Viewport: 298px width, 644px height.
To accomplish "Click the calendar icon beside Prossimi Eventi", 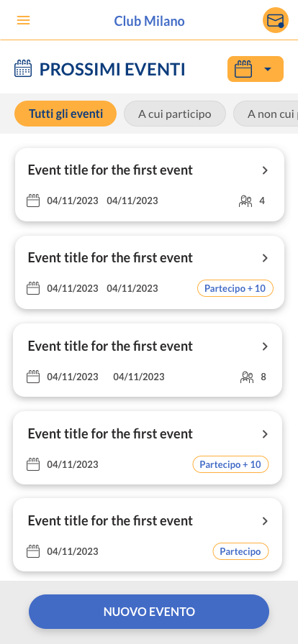I will [23, 68].
